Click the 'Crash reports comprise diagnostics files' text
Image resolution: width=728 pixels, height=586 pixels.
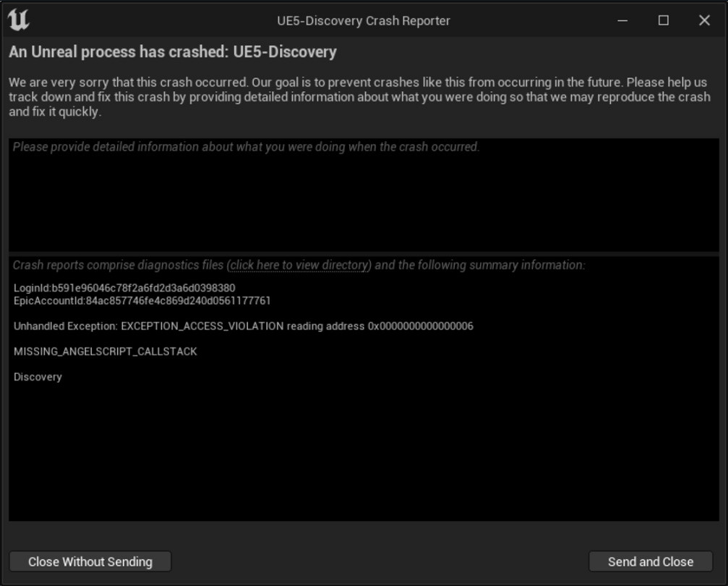pyautogui.click(x=119, y=265)
